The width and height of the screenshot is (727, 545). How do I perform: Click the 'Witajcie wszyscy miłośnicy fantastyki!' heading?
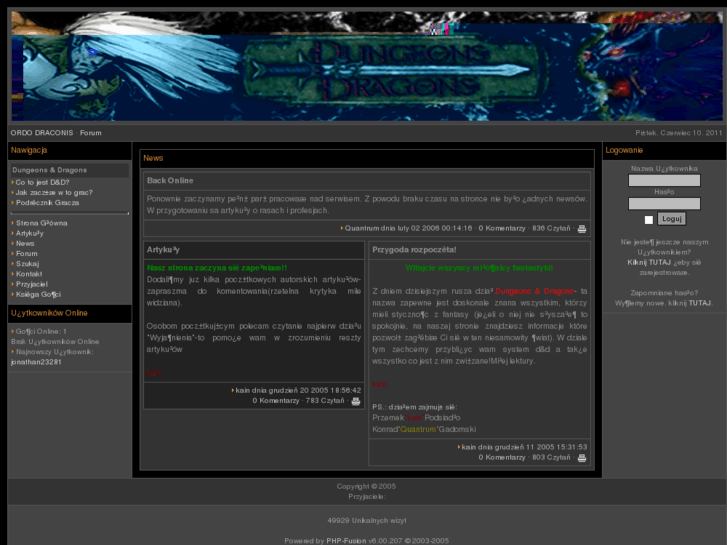click(x=479, y=268)
